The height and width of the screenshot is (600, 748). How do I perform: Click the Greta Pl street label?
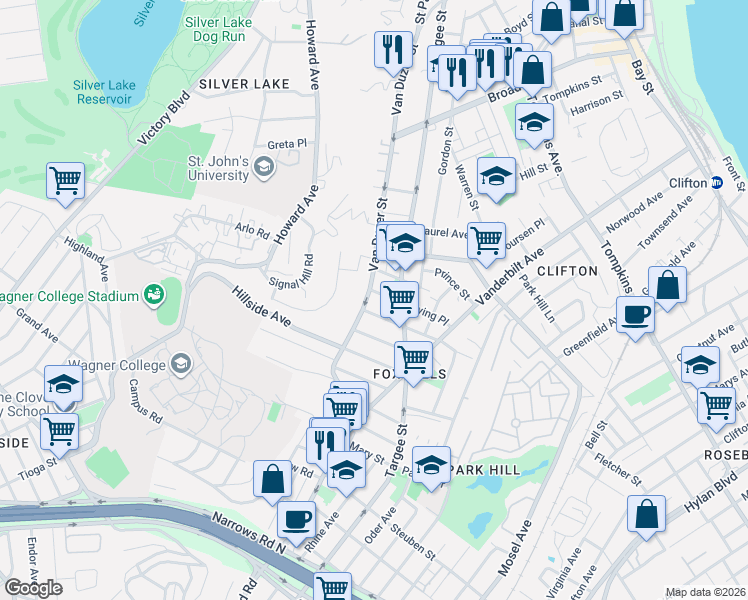(x=287, y=144)
